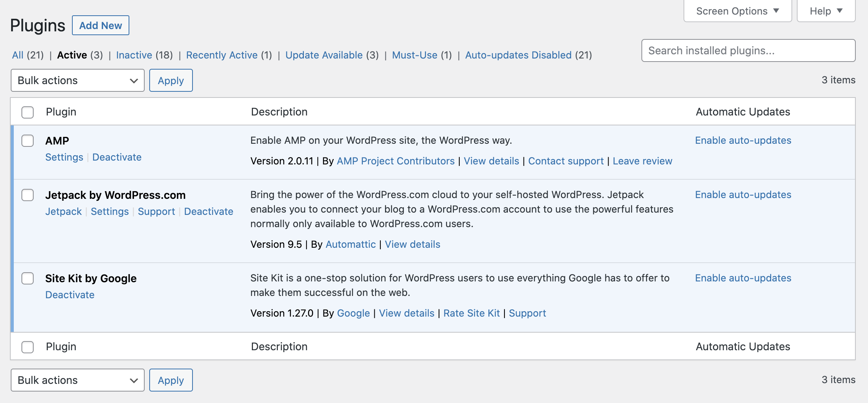Screen dimensions: 868x403
Task: Check the Jetpack by WordPress.com checkbox
Action: (28, 195)
